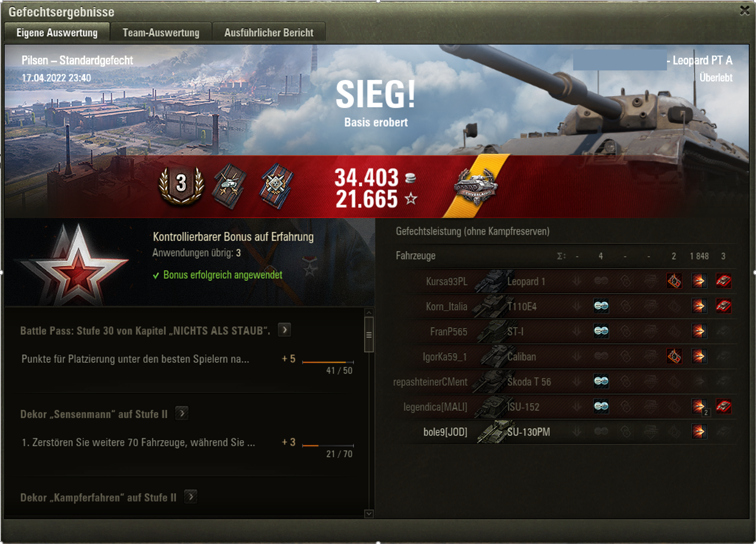The height and width of the screenshot is (544, 756).
Task: Close the Gefechtsergebnisse window
Action: click(745, 10)
